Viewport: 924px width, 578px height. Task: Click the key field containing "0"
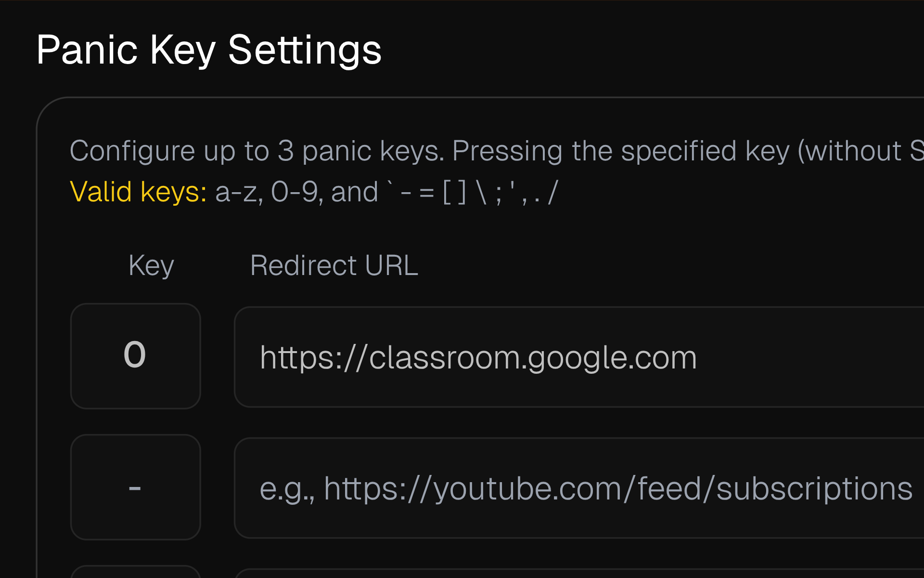[135, 356]
